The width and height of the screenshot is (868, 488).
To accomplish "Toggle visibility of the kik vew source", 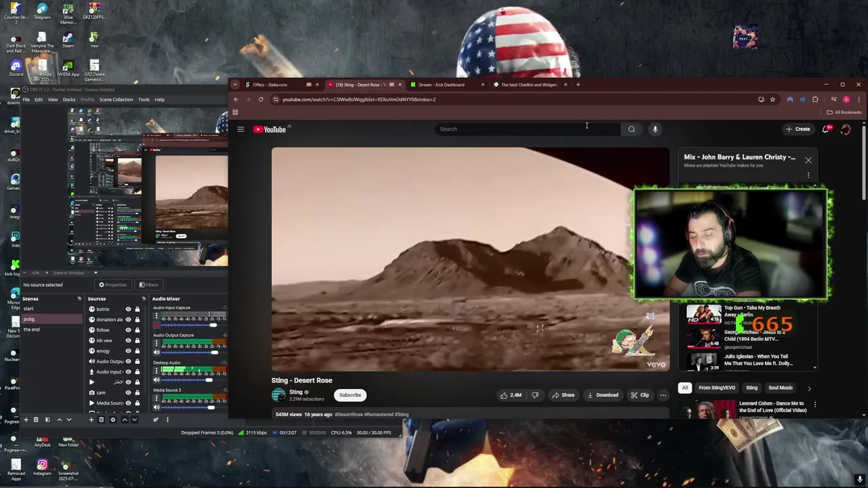I will coord(128,340).
